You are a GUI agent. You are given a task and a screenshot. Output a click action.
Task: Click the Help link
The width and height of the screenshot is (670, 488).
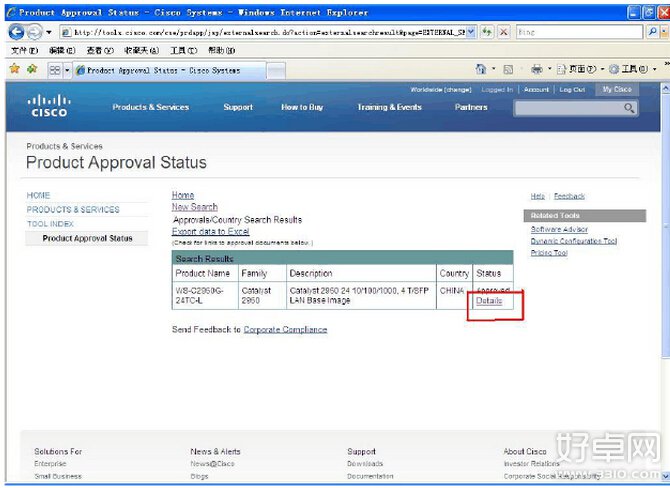tap(538, 196)
